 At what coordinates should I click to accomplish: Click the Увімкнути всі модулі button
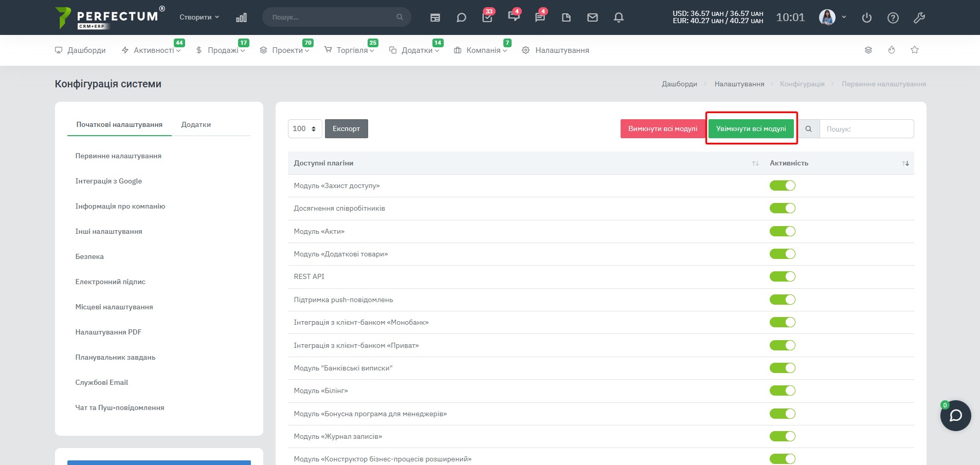click(x=751, y=128)
